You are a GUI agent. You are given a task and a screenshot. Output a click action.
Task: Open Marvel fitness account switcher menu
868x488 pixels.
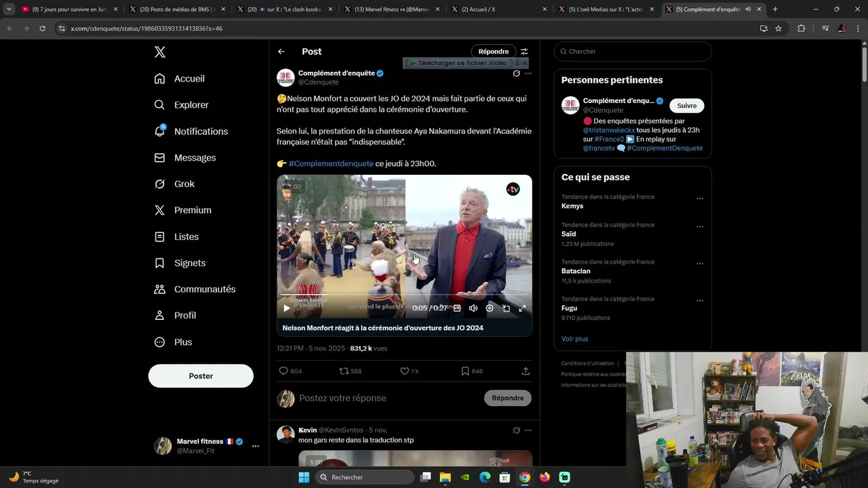click(x=206, y=446)
